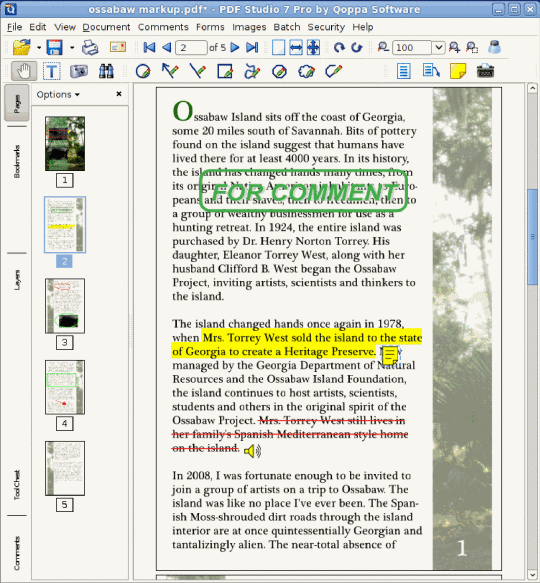Go to the next page

click(235, 47)
